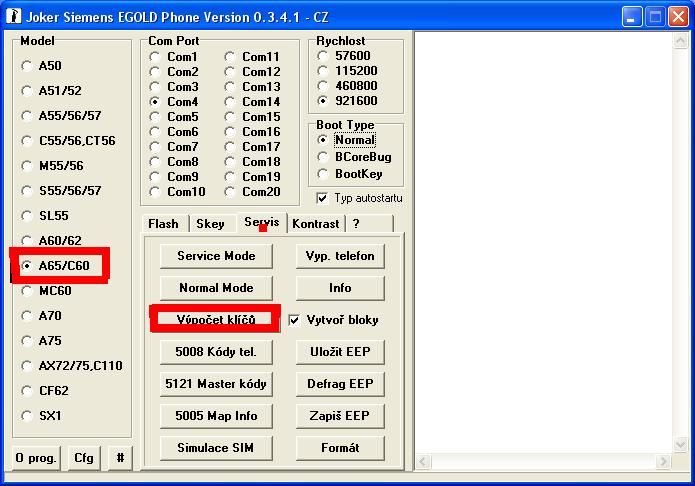
Task: Click Uložit EEP button
Action: pos(340,352)
